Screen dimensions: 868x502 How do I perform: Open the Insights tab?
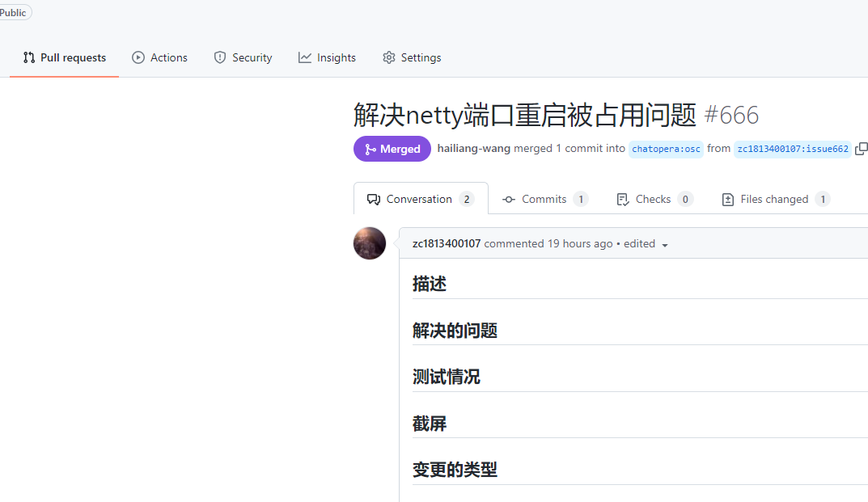click(327, 57)
